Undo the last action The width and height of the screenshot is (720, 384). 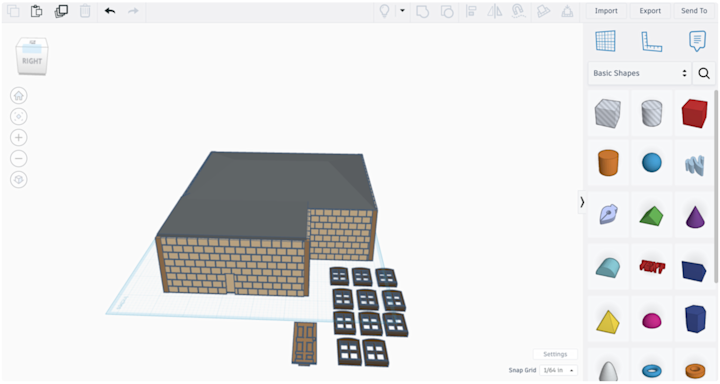click(110, 11)
